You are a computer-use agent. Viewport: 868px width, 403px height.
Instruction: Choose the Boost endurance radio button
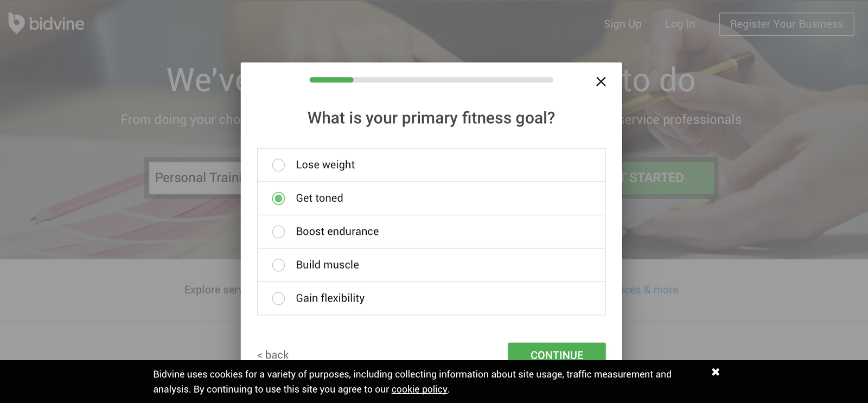[x=278, y=232]
